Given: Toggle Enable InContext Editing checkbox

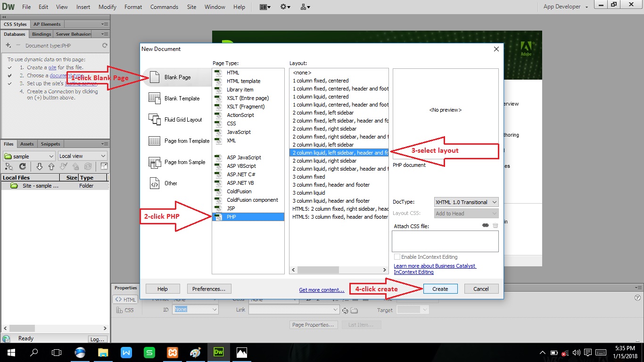Looking at the screenshot, I should click(397, 257).
